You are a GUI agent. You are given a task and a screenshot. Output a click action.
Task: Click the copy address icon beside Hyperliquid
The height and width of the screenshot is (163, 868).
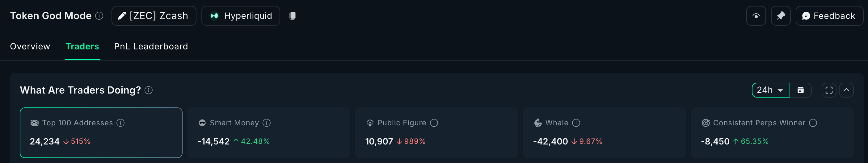293,16
